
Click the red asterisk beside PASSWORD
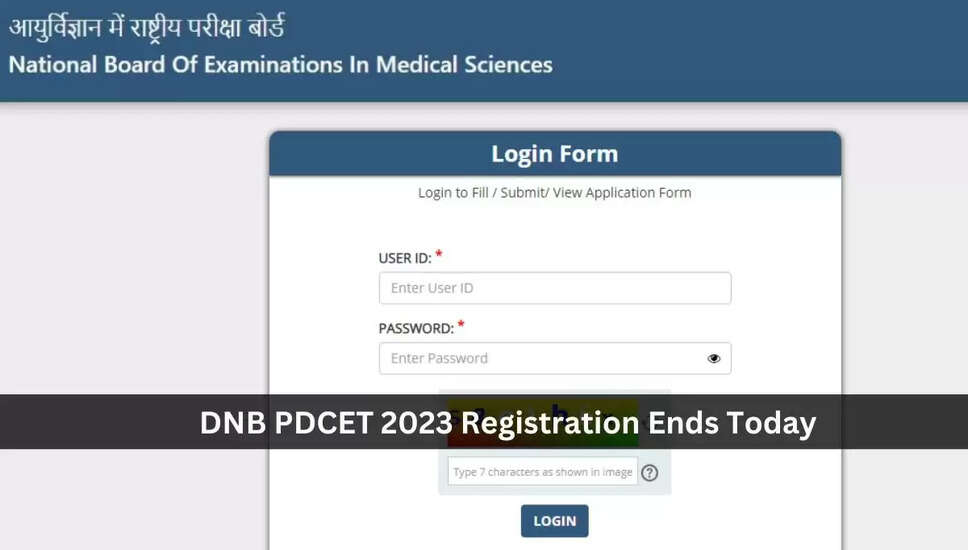point(461,326)
